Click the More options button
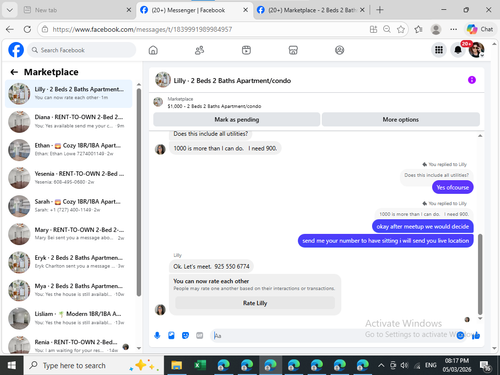This screenshot has width=500, height=375. tap(401, 119)
